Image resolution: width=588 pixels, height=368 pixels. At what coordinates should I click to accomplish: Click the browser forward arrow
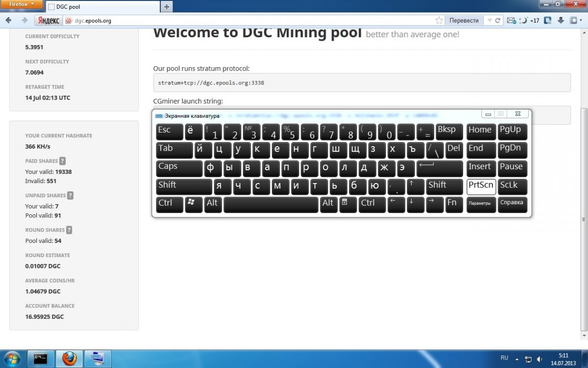[24, 21]
